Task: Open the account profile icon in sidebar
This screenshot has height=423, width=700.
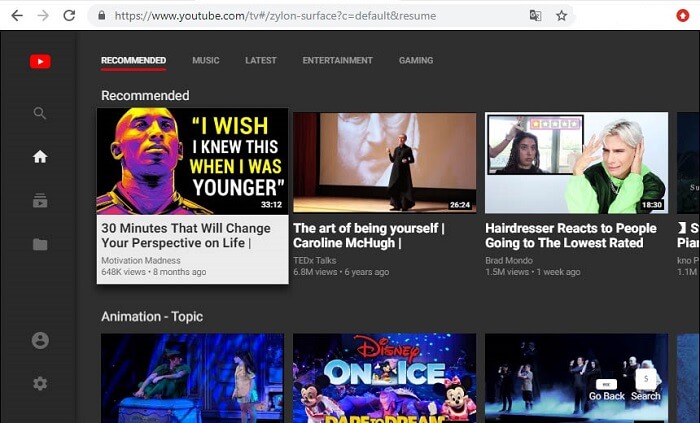Action: click(40, 340)
